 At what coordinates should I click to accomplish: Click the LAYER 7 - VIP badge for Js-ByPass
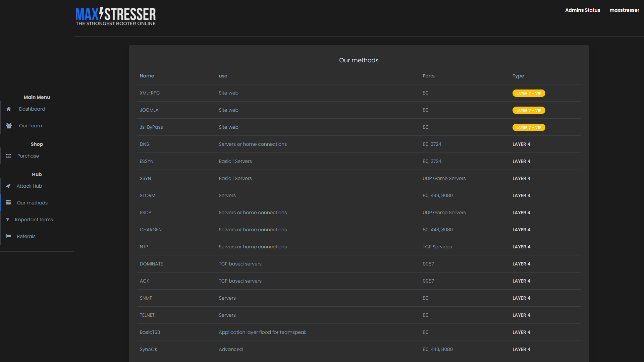(529, 127)
